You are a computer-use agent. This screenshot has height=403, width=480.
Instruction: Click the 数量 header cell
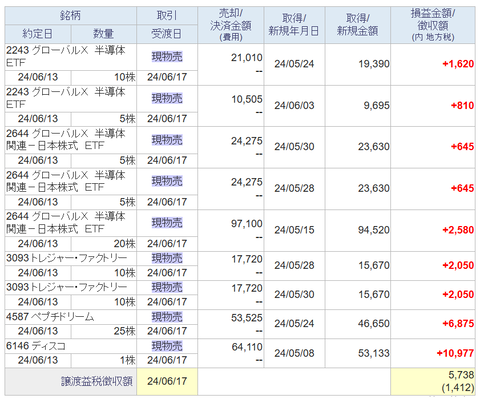(x=104, y=34)
